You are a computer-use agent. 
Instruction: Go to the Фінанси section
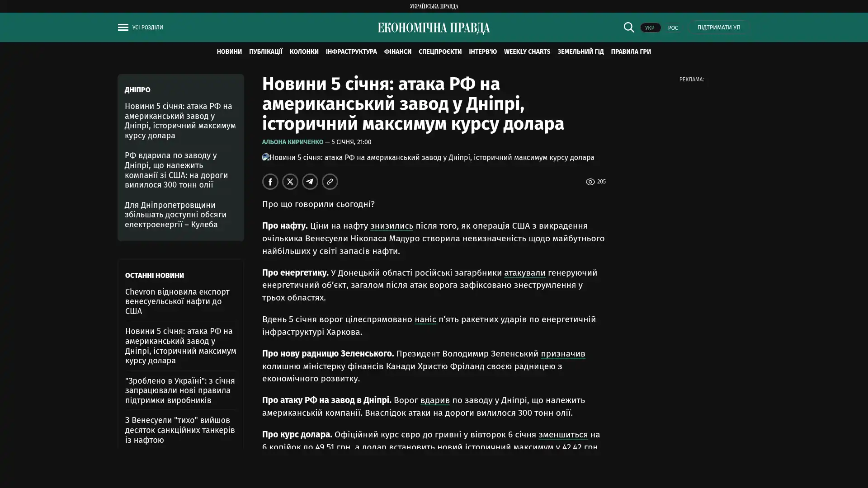(x=397, y=52)
